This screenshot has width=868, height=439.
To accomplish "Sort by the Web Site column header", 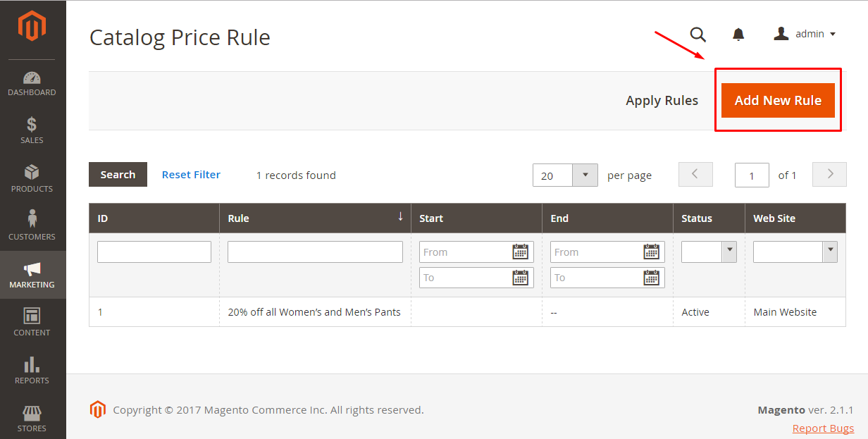I will [795, 218].
